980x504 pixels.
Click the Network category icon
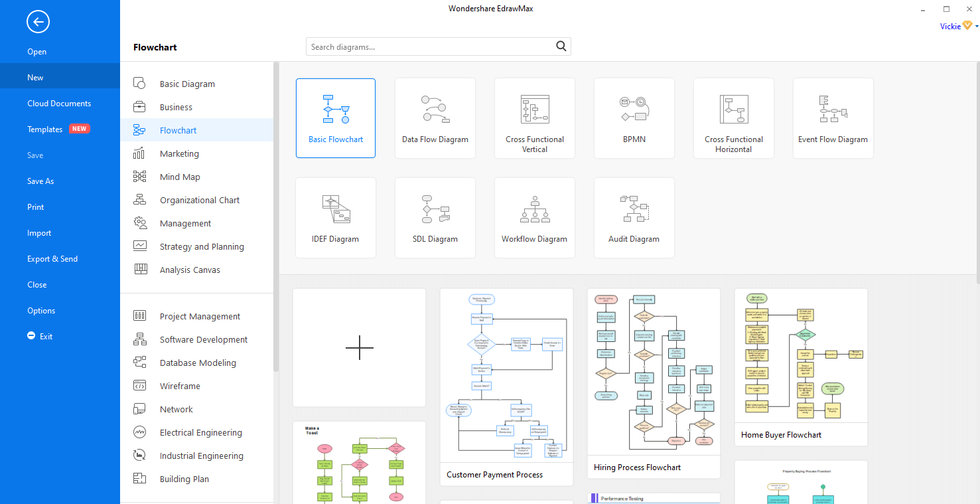139,409
